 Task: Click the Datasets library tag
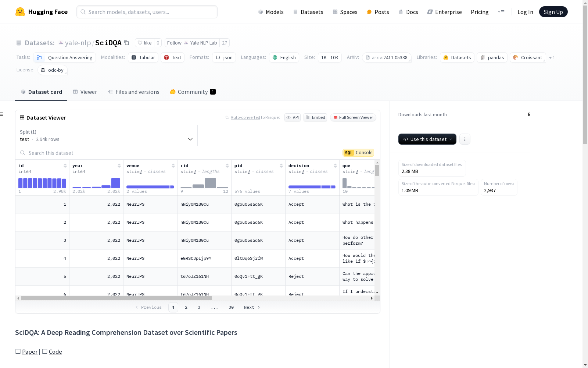[x=457, y=57]
